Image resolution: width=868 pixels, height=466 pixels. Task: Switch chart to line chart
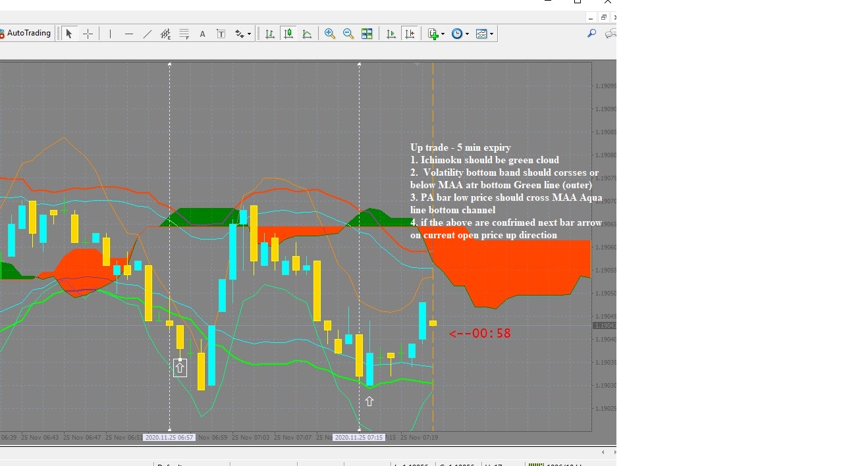[x=307, y=34]
